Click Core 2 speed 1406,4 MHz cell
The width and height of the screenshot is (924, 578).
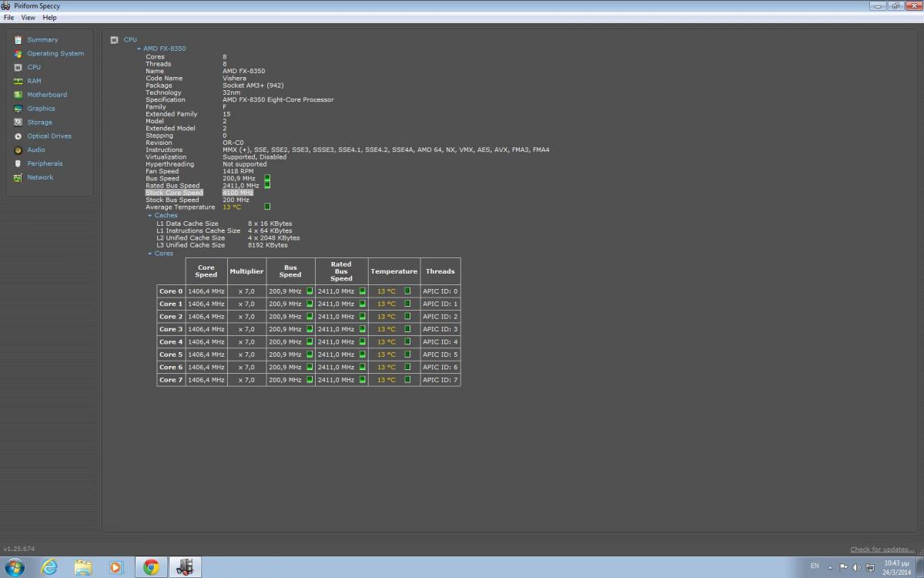206,317
